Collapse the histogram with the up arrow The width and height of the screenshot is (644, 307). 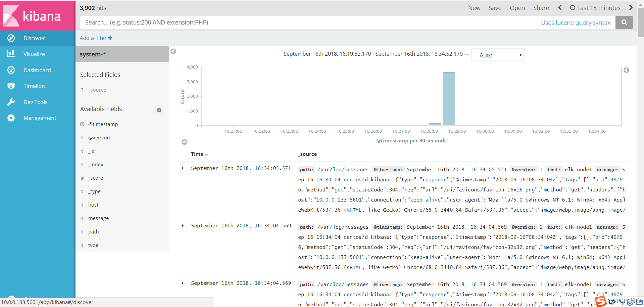pos(185,142)
